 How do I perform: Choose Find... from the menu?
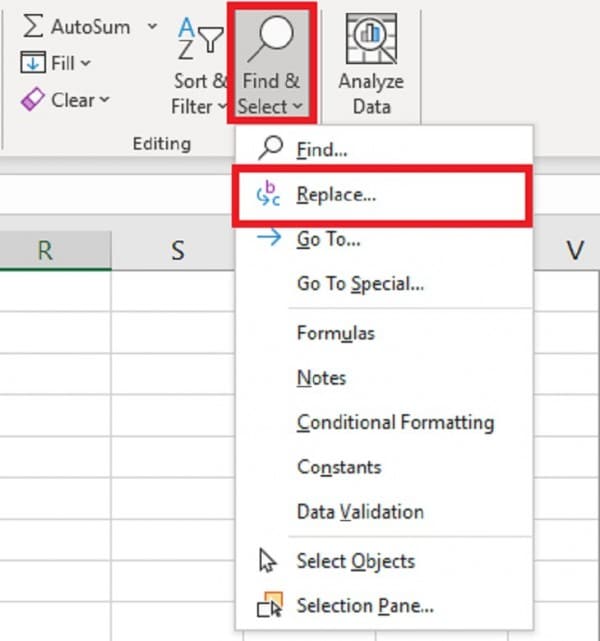point(384,149)
